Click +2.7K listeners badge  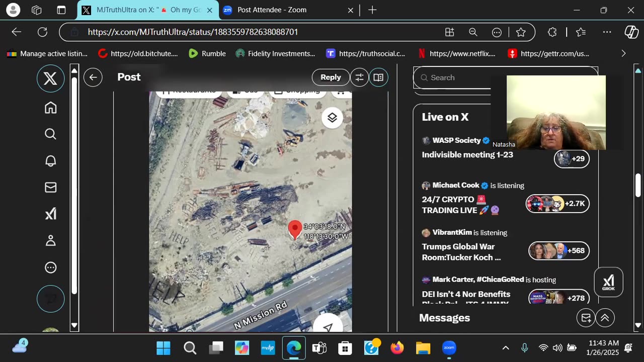click(557, 204)
